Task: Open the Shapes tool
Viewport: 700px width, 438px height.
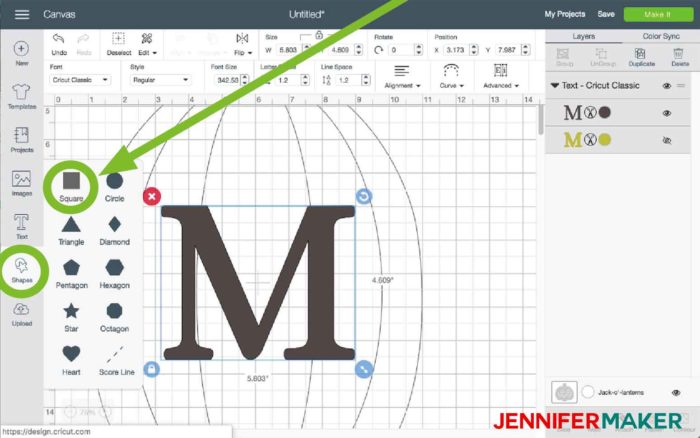Action: coord(21,271)
